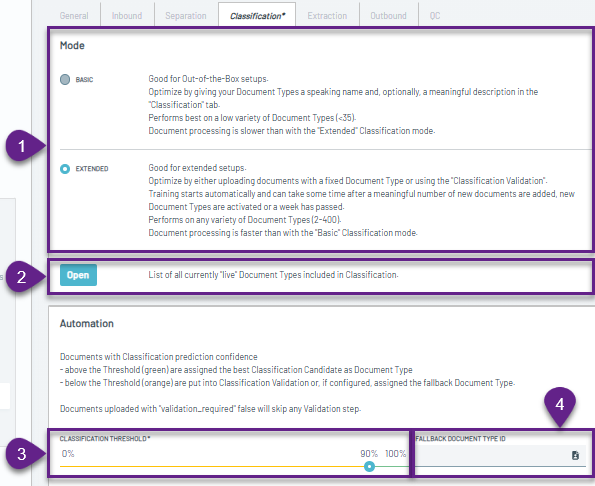Viewport: 595px width, 486px height.
Task: Click the document icon in fallback field
Action: tap(575, 455)
